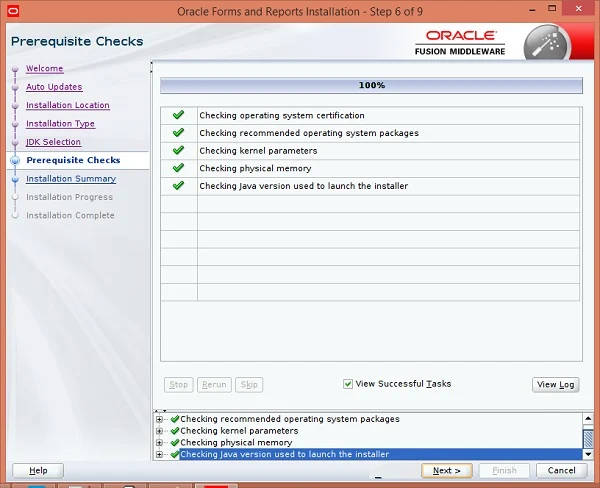Click the log tree scrollbar down arrow

click(588, 454)
